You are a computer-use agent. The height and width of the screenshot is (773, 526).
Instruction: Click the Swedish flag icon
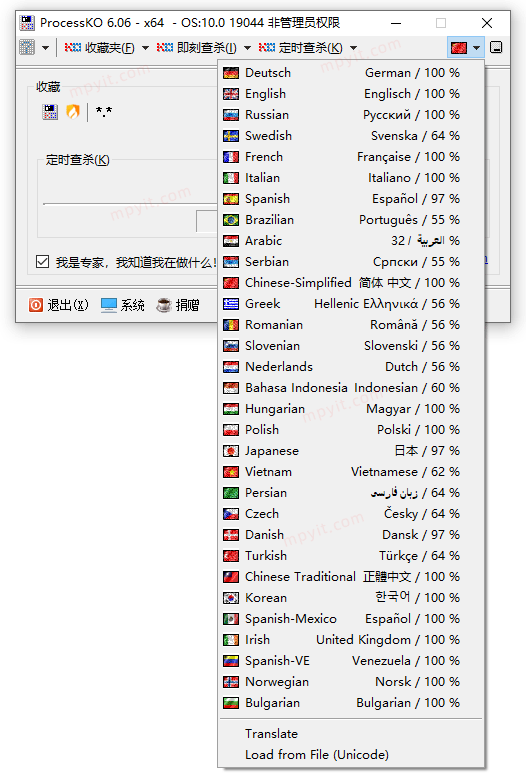click(x=231, y=136)
